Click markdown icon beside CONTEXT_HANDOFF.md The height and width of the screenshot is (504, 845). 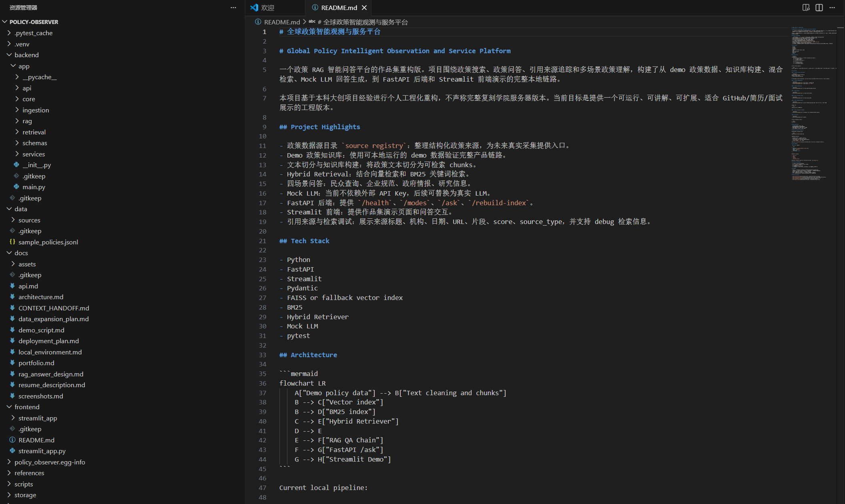pyautogui.click(x=12, y=308)
